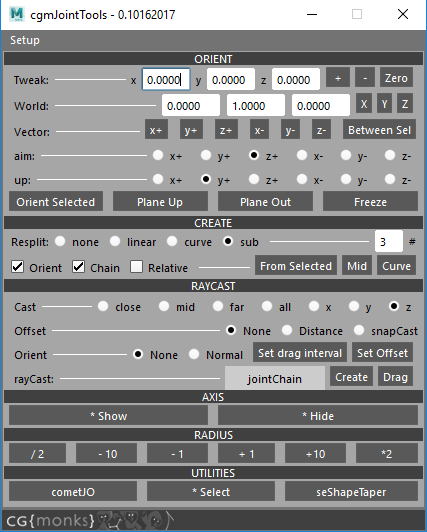Uncheck the Orient checkbox
427x532 pixels.
point(18,267)
